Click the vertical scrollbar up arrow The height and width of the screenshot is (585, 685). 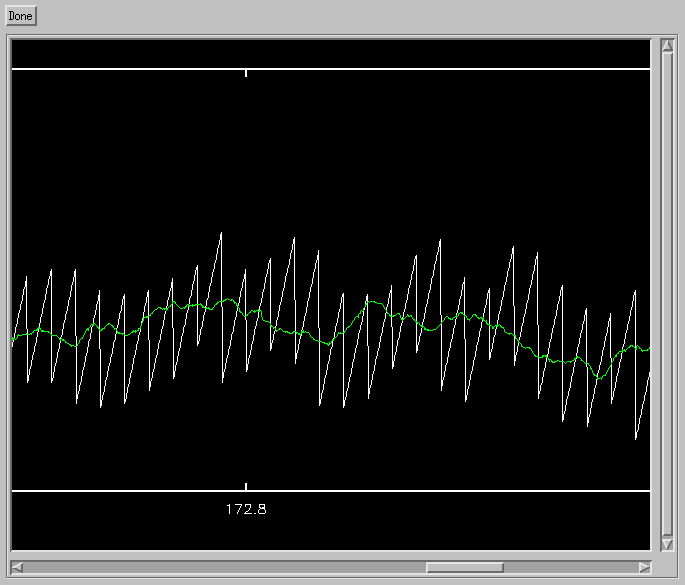pyautogui.click(x=667, y=46)
